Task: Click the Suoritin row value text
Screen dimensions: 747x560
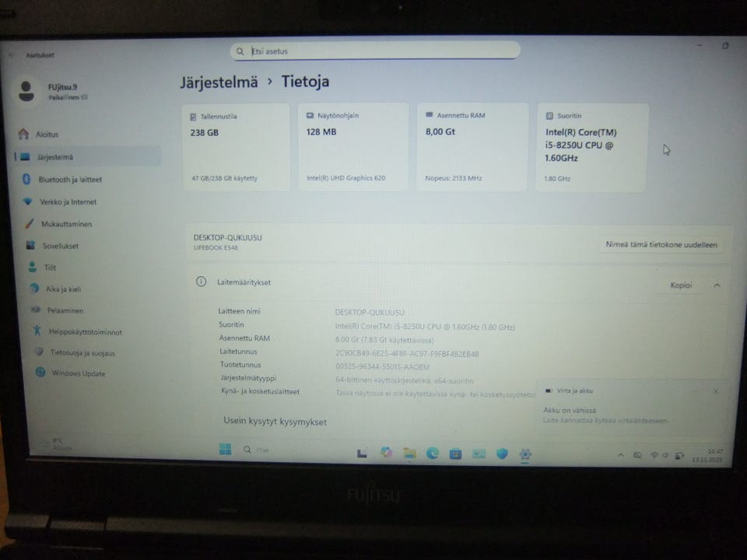Action: click(425, 327)
